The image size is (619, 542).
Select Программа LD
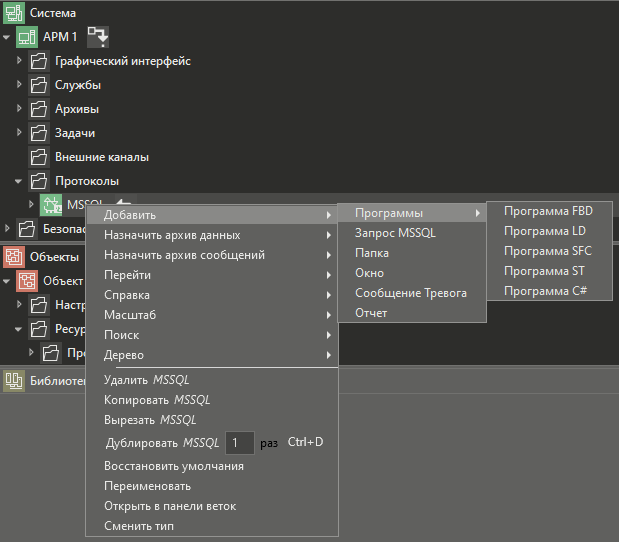(x=550, y=231)
